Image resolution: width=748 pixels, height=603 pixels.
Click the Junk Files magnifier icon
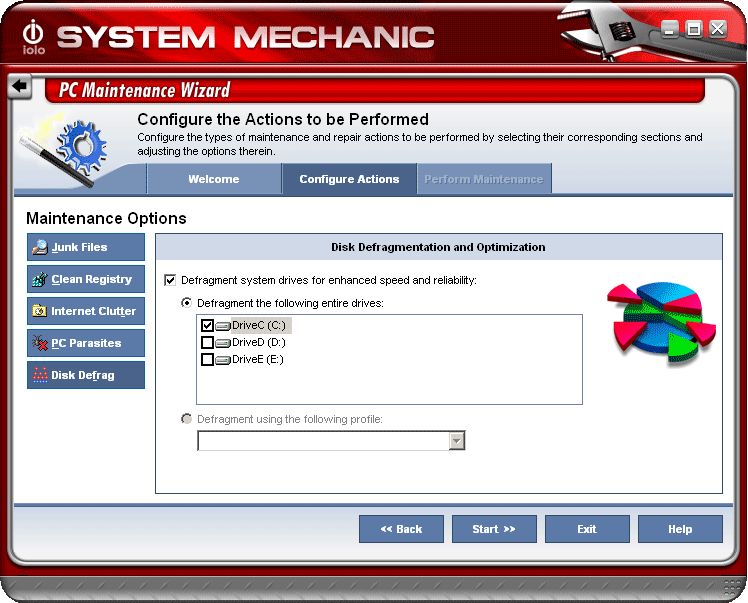click(x=40, y=247)
